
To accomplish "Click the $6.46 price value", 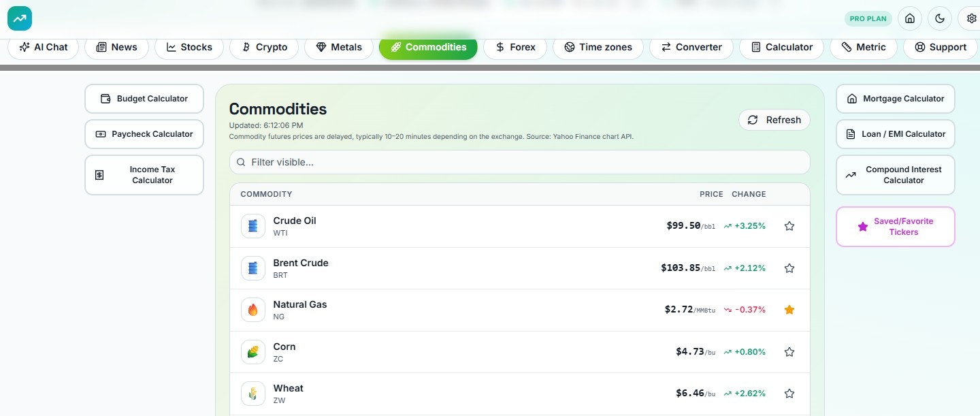I will coord(689,394).
